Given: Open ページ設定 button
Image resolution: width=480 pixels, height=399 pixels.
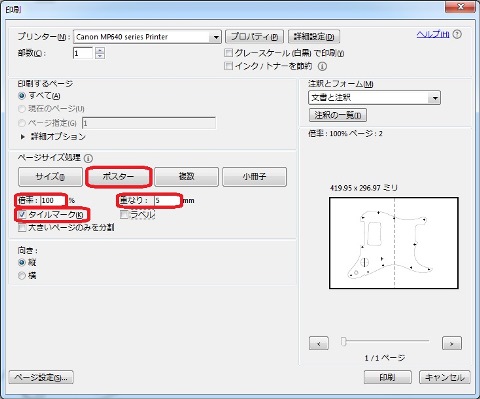Looking at the screenshot, I should pos(41,378).
